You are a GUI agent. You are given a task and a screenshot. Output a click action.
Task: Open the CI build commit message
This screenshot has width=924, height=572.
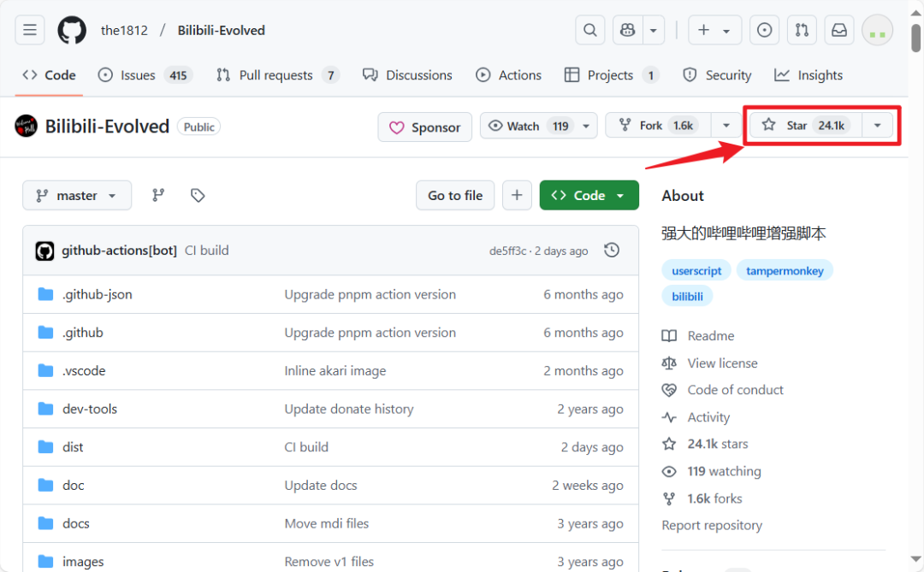[x=207, y=251]
